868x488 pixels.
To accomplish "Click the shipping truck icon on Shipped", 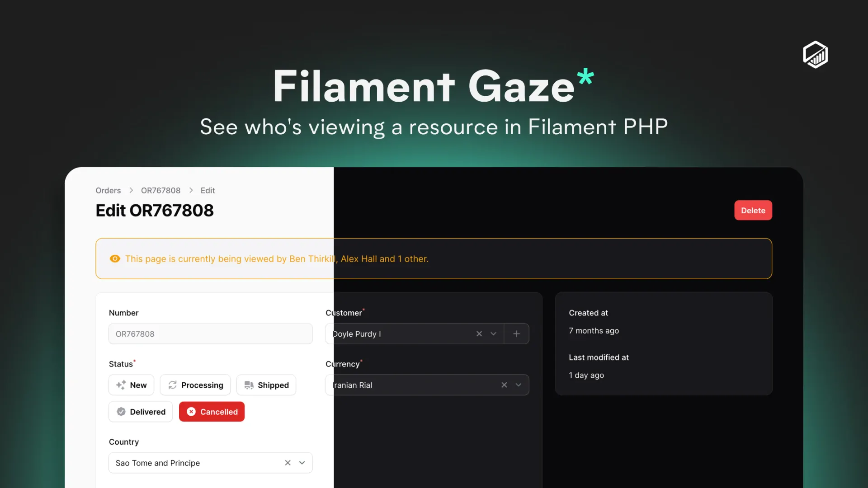I will pyautogui.click(x=249, y=385).
